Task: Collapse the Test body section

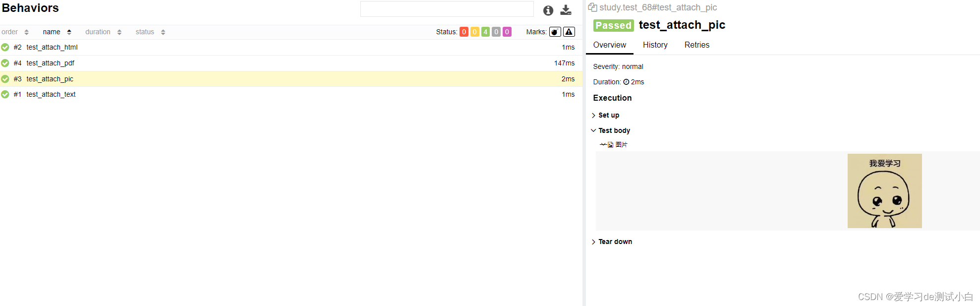Action: [610, 130]
